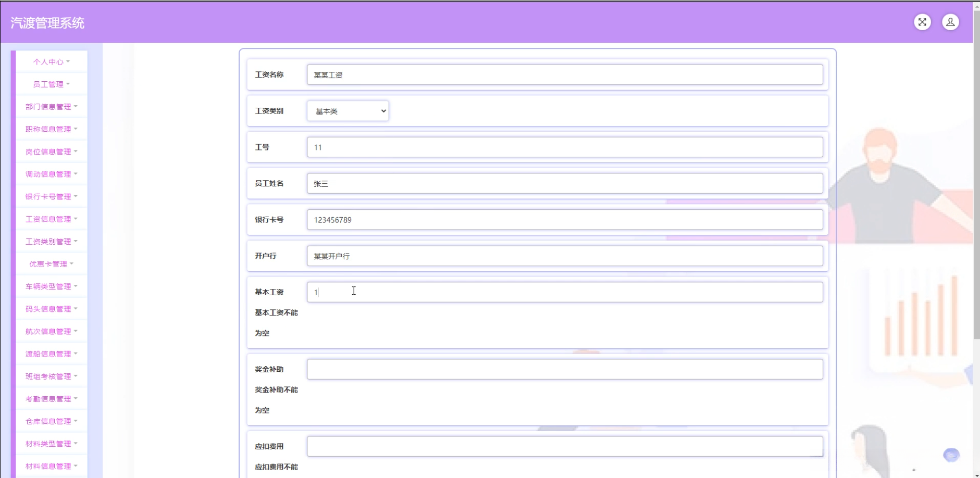Expand the 岗位信息管理 menu

point(52,152)
